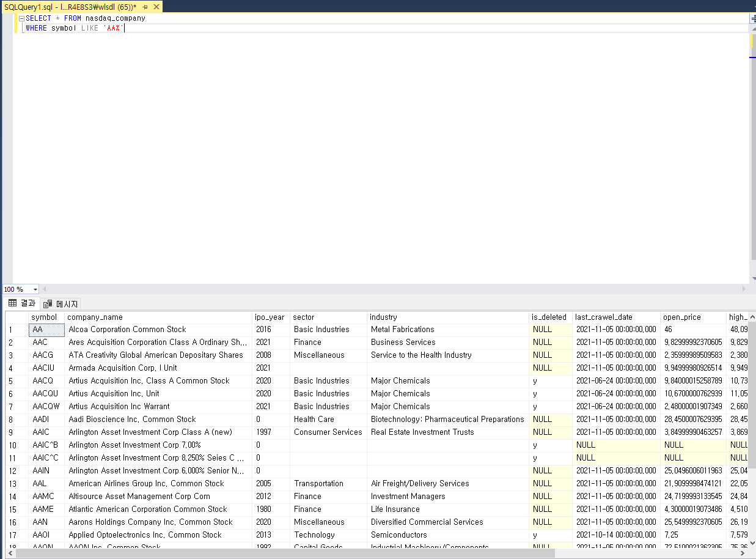This screenshot has height=559, width=756.
Task: Open the 100 % zoom dropdown
Action: 35,289
